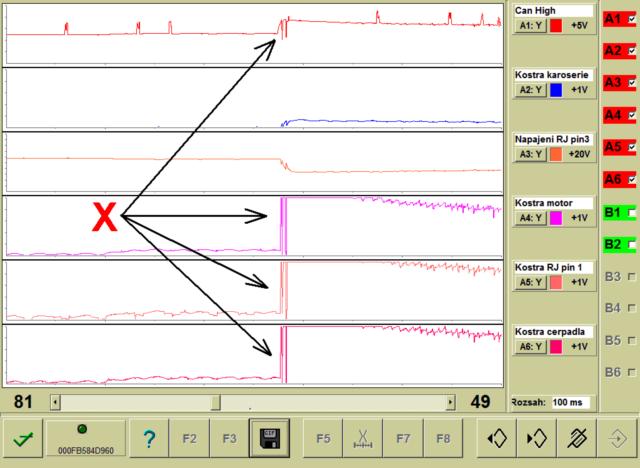Screen dimensions: 640x468
Task: Click the B1 green channel label
Action: tap(613, 212)
